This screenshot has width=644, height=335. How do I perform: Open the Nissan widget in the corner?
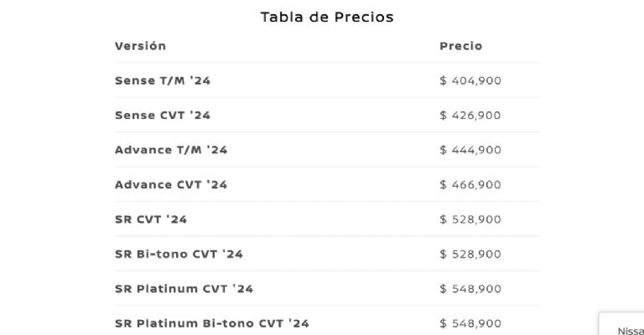(627, 328)
